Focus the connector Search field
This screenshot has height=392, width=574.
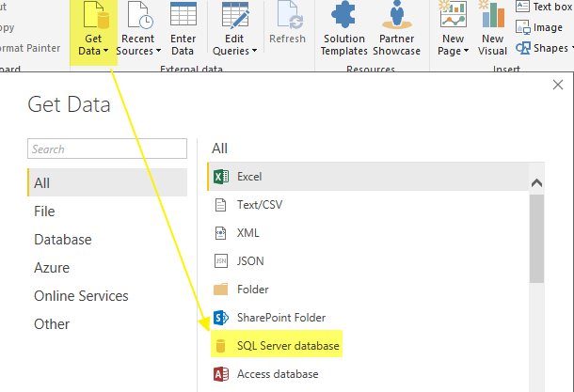(107, 149)
